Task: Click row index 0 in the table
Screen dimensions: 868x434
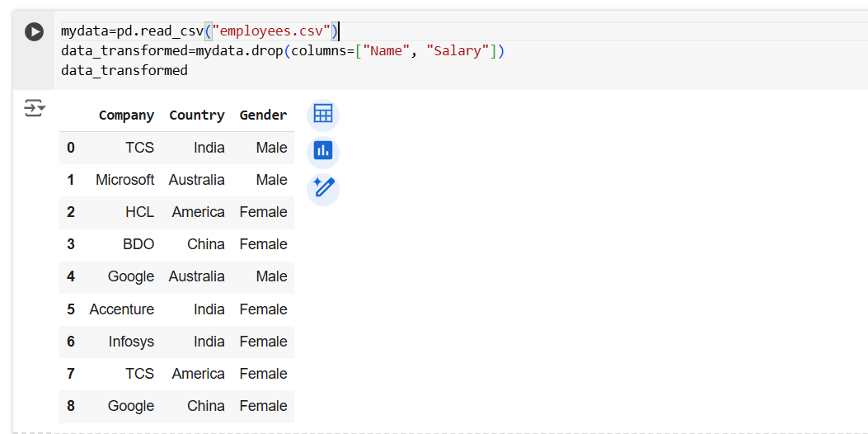Action: pos(71,148)
